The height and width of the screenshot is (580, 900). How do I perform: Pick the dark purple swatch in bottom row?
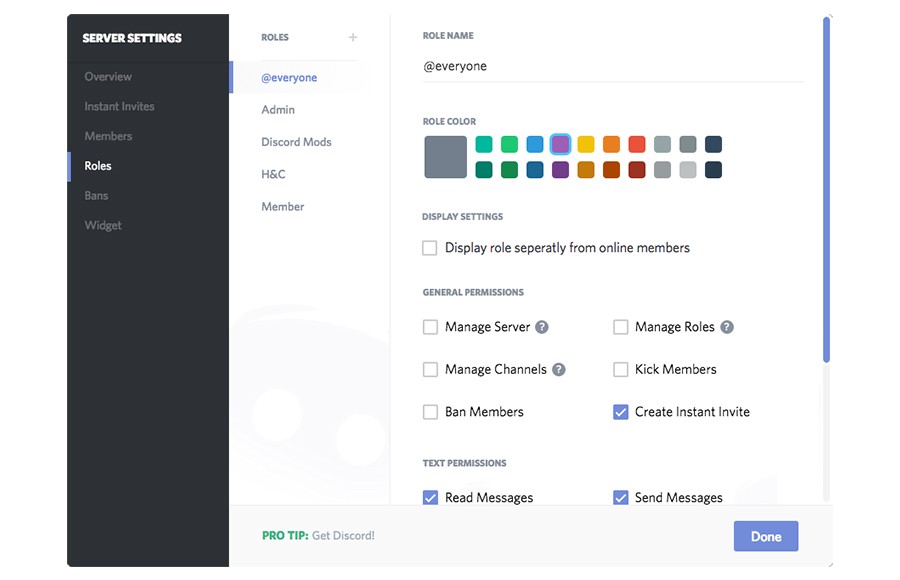pos(560,170)
